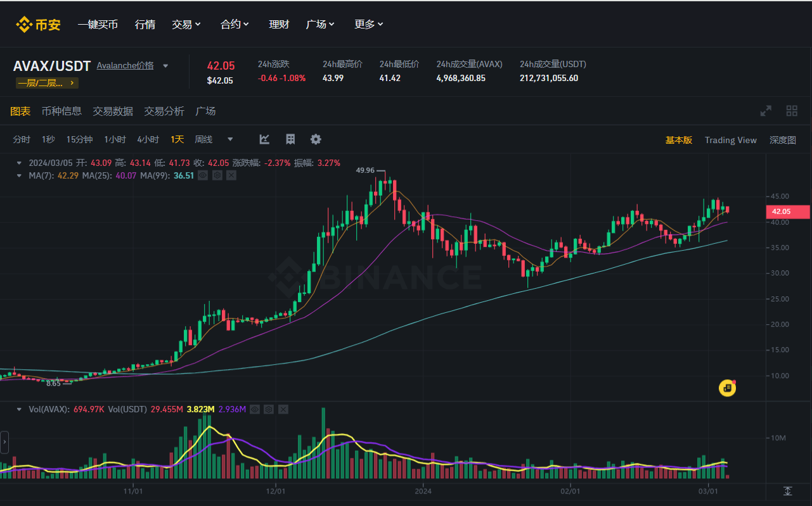Open the 理财 menu item
This screenshot has width=812, height=506.
pyautogui.click(x=279, y=25)
